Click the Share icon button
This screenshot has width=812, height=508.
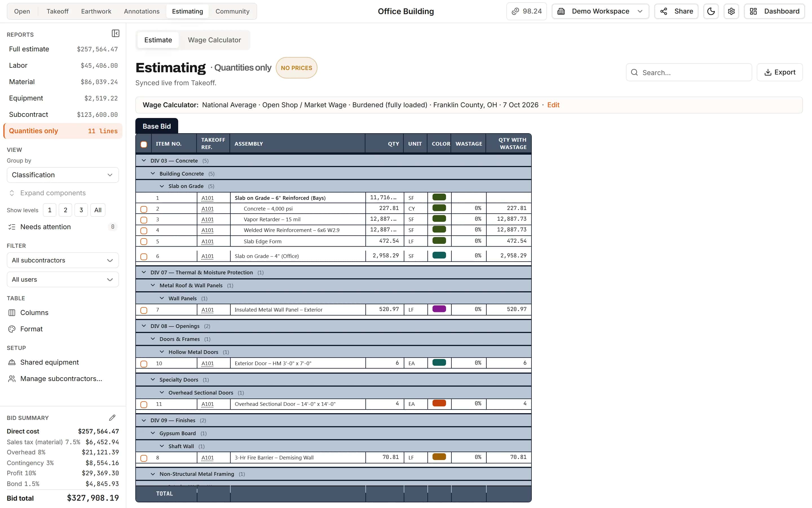click(x=676, y=11)
